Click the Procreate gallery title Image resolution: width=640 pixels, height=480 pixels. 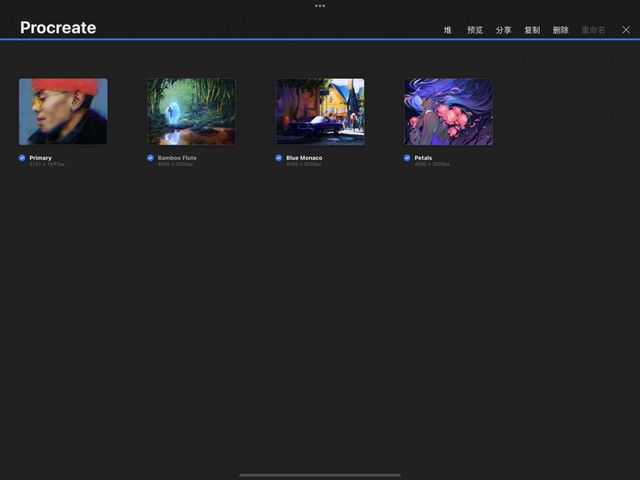58,28
